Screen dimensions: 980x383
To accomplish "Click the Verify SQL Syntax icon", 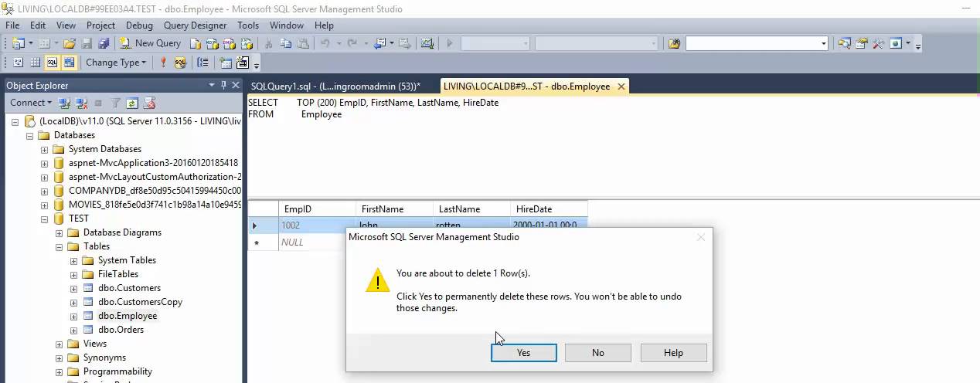I will [x=180, y=63].
